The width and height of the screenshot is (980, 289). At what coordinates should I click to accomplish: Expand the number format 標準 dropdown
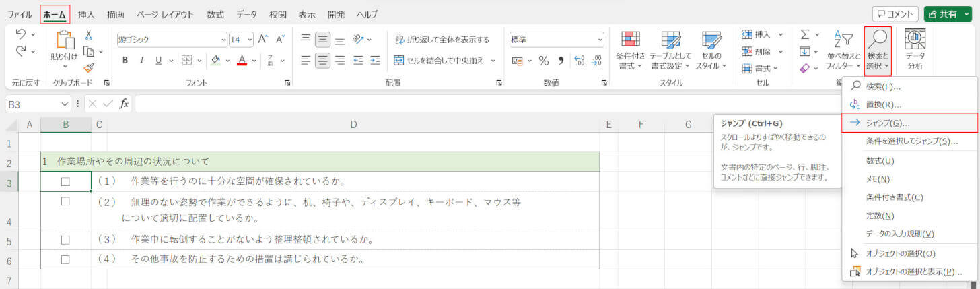coord(599,40)
